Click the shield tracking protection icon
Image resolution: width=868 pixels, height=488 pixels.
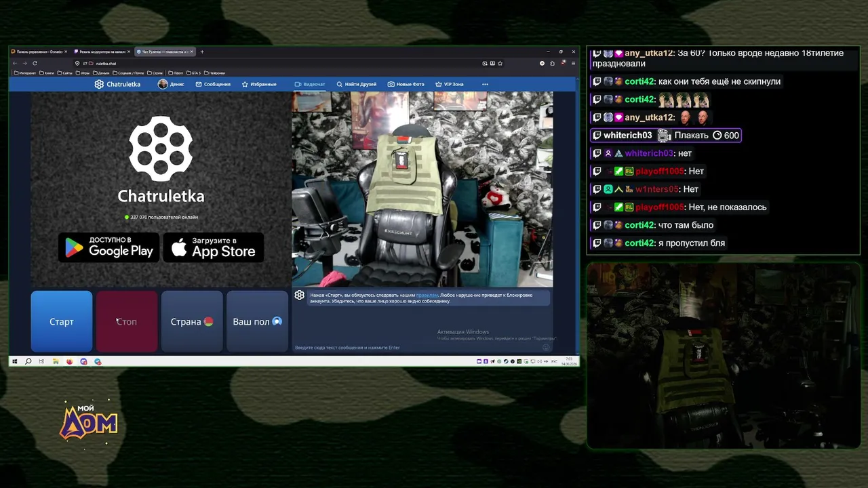[77, 63]
